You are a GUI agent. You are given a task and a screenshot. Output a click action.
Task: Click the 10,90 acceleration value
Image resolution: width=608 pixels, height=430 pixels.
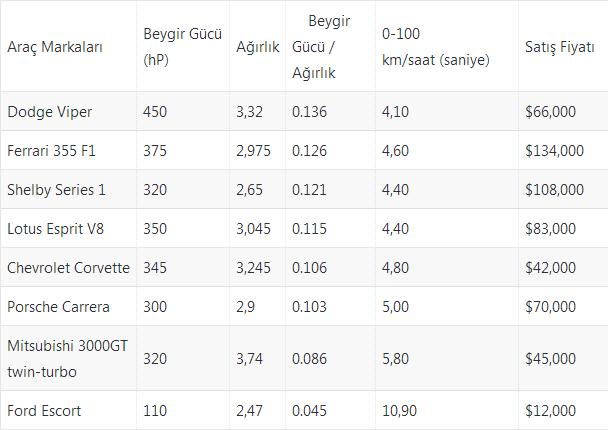coord(399,411)
